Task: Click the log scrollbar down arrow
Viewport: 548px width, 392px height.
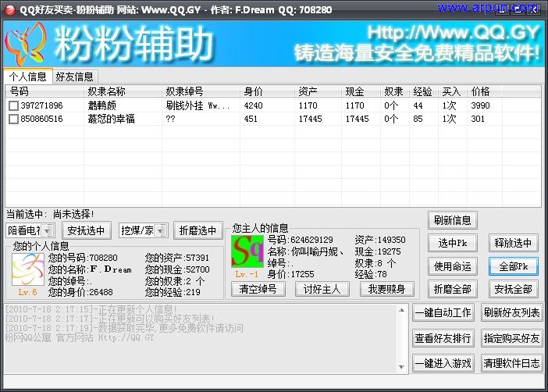Action: point(401,367)
